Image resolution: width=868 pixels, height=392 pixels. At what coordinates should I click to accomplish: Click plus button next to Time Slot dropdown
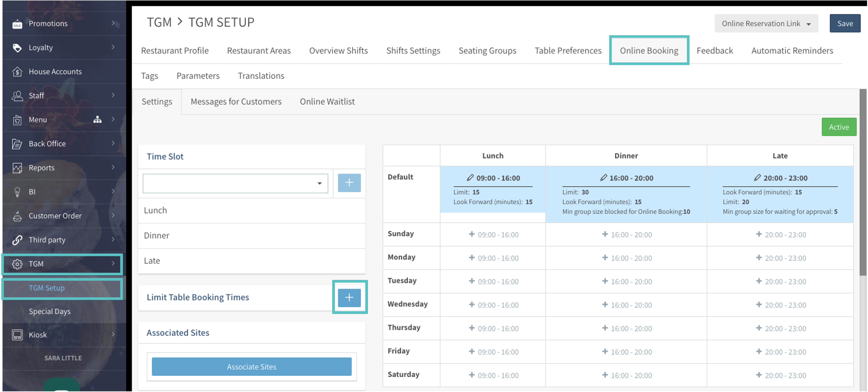coord(349,183)
